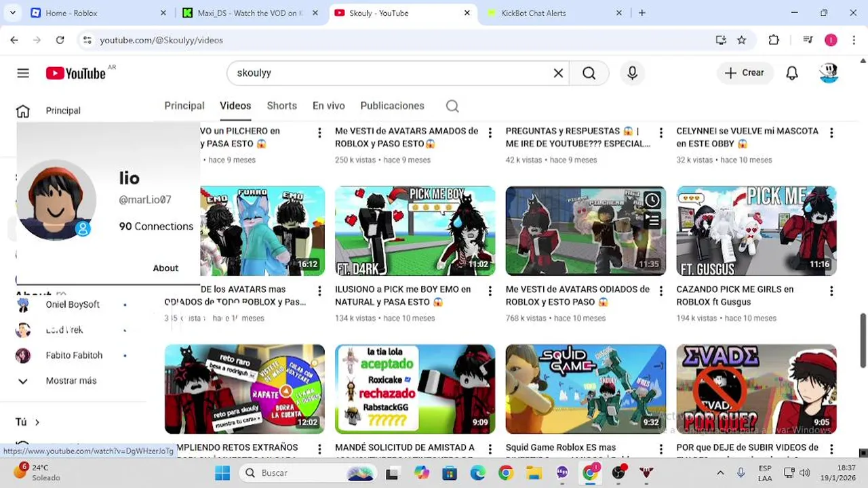The image size is (868, 488).
Task: Bookmark this page with the star
Action: [x=742, y=40]
